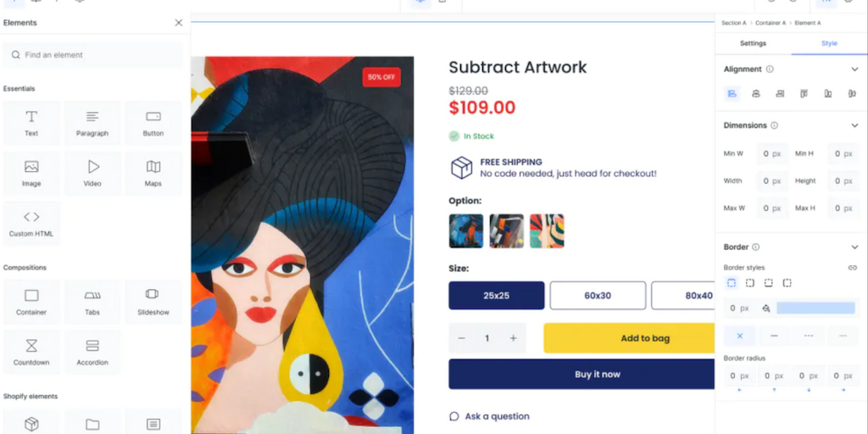
Task: Choose the Video element
Action: [x=92, y=173]
